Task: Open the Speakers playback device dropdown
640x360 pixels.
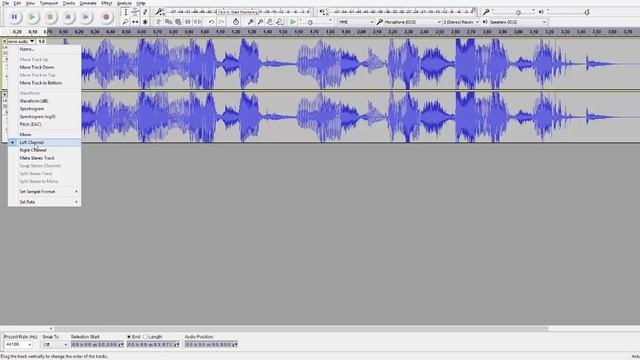Action: tap(518, 22)
